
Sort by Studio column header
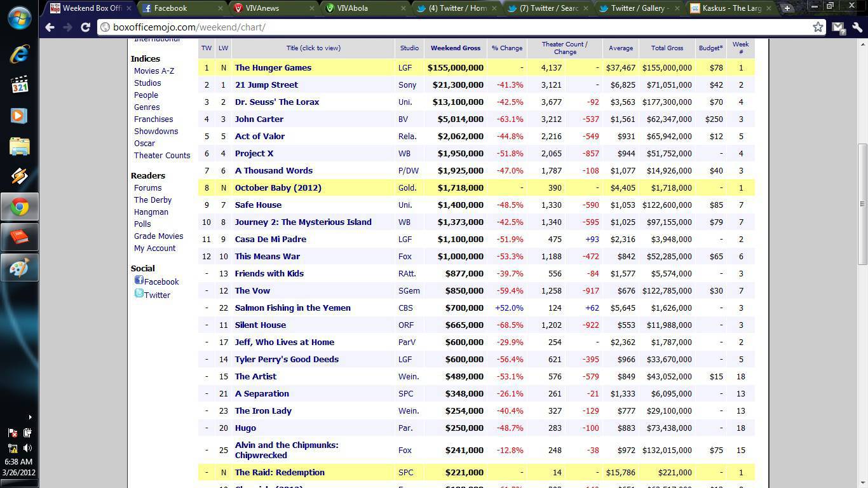pos(409,48)
